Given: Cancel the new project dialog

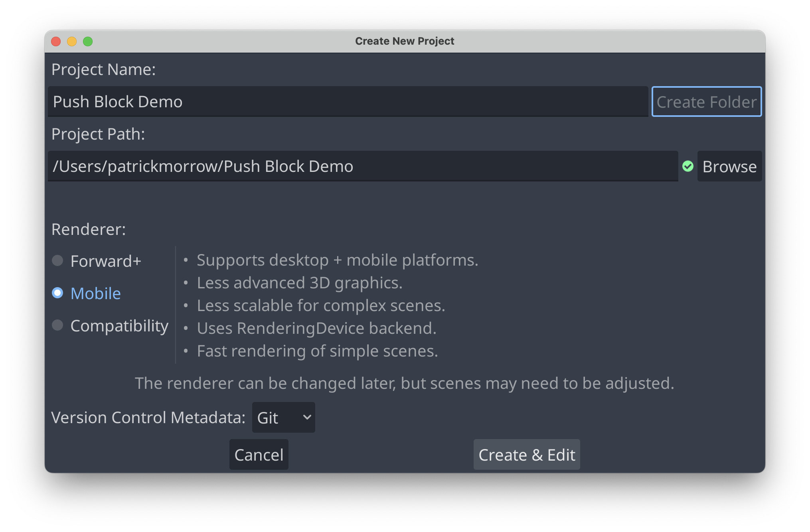Looking at the screenshot, I should pyautogui.click(x=259, y=455).
